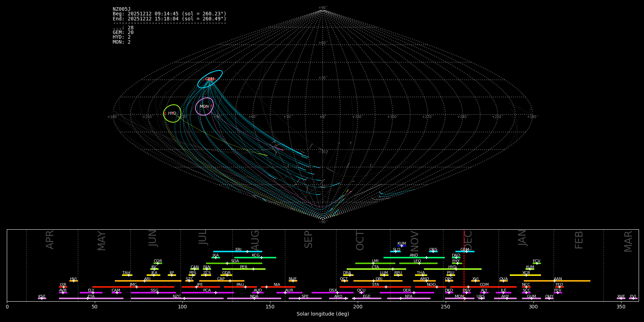
Task: Click the GEM count line in legend
Action: (x=123, y=33)
